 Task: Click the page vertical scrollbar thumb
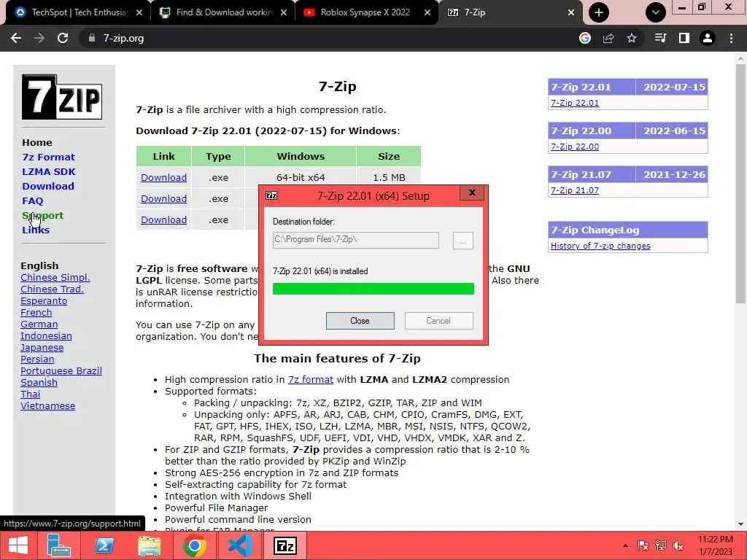pyautogui.click(x=740, y=184)
